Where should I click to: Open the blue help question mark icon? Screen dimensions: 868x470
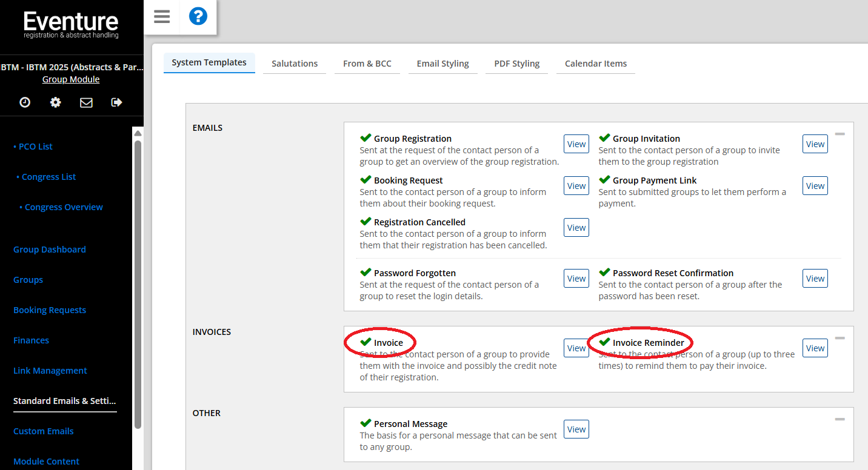click(x=198, y=16)
